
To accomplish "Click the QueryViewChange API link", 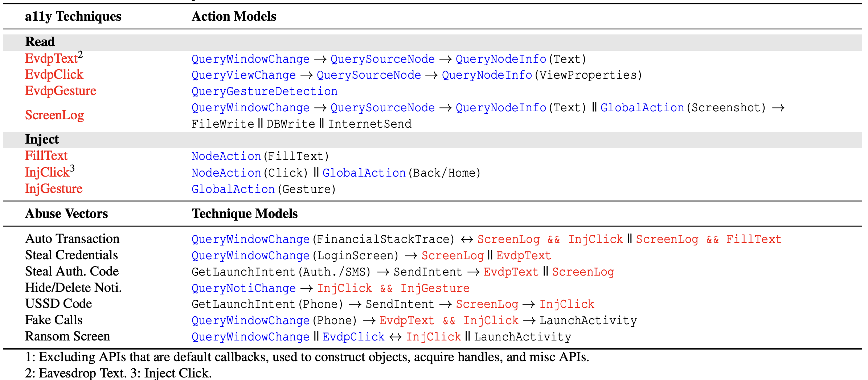I will point(243,75).
